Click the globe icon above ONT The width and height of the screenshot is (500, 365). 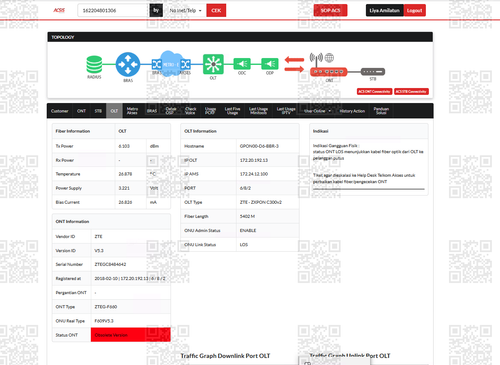(329, 58)
